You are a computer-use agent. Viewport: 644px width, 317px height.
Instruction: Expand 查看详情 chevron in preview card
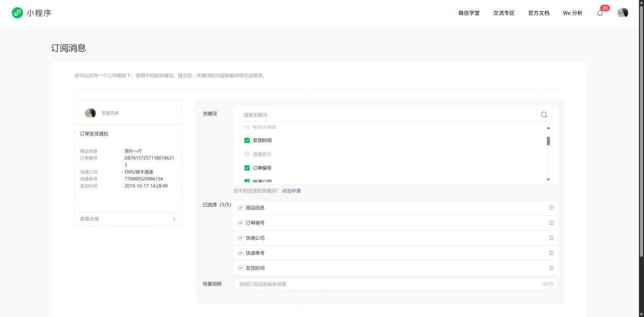(x=174, y=219)
